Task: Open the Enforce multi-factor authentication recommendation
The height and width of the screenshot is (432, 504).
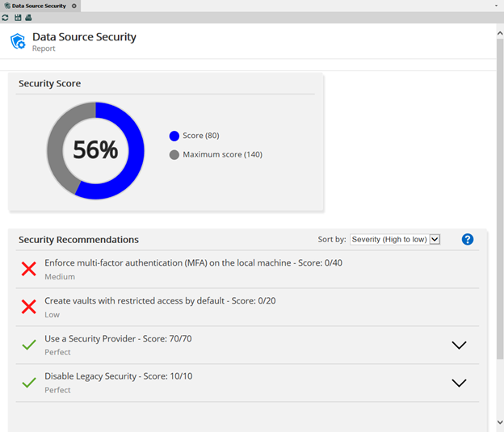Action: pos(193,263)
